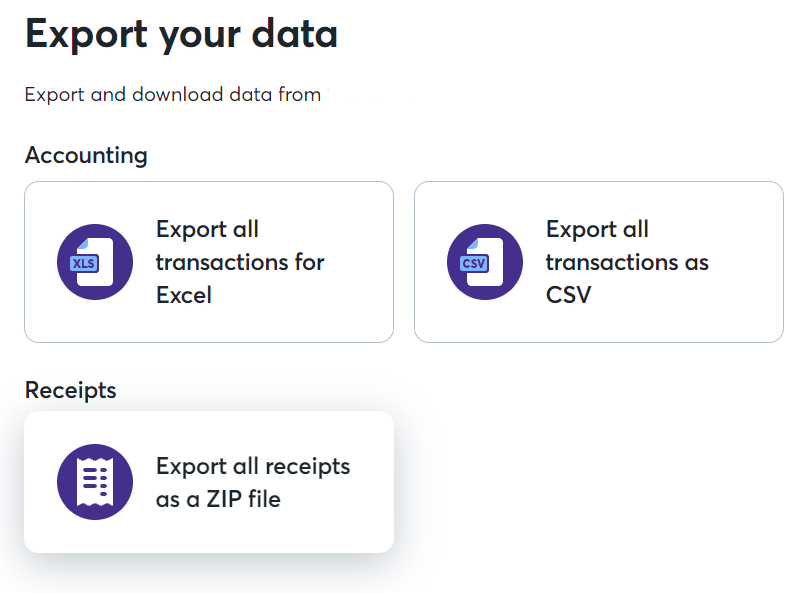804x593 pixels.
Task: Click the XLS spreadsheet file icon
Action: (x=95, y=262)
